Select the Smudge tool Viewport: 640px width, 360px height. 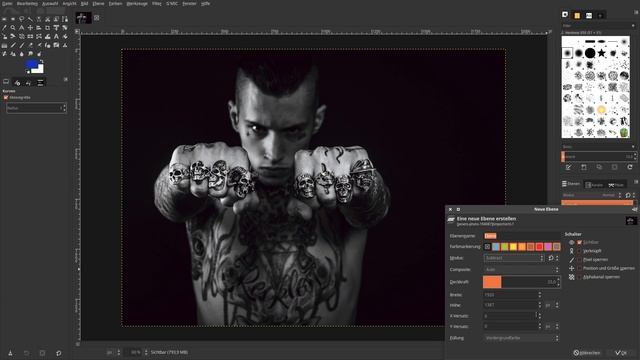[30, 53]
